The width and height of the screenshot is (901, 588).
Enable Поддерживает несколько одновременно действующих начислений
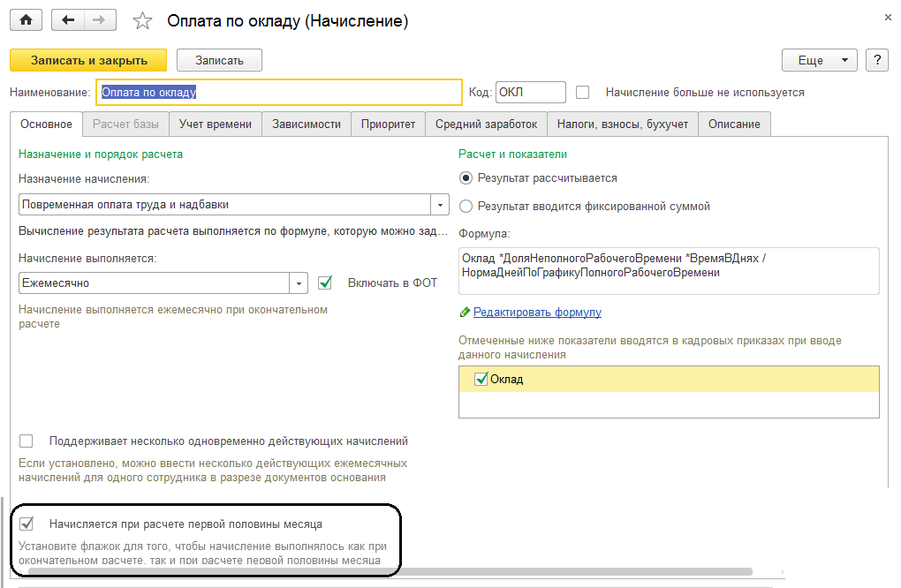click(26, 441)
